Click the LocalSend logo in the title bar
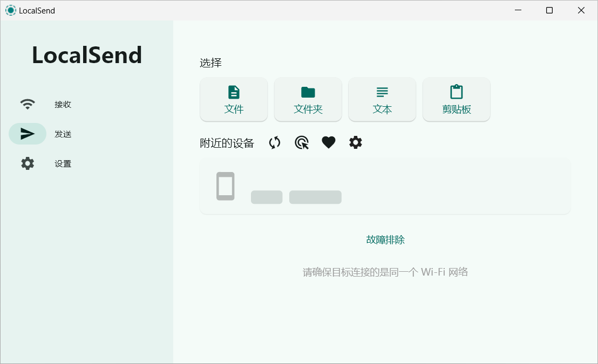This screenshot has width=598, height=364. (x=10, y=10)
